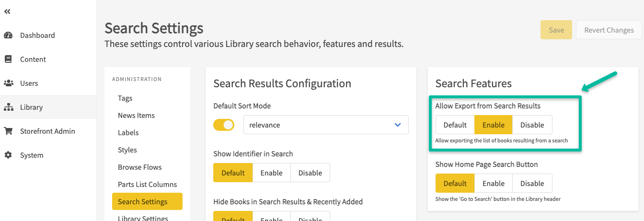Image resolution: width=644 pixels, height=221 pixels.
Task: Click the Save button
Action: click(x=556, y=30)
